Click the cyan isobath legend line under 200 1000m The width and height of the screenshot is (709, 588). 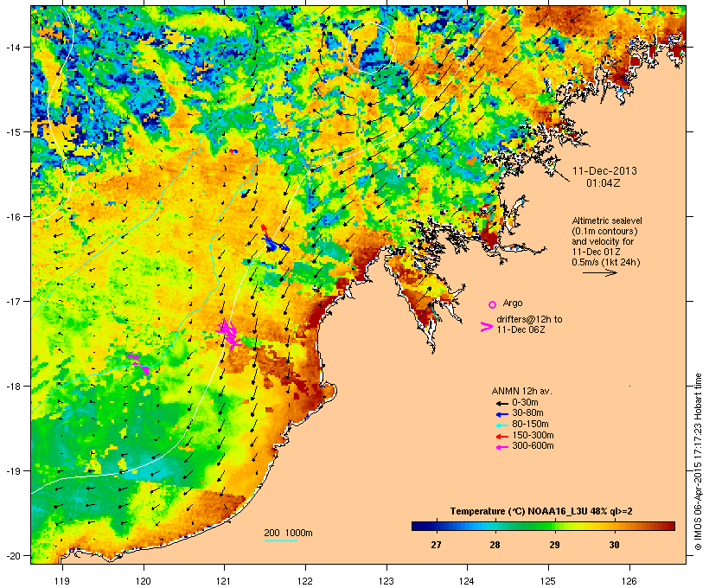pos(281,541)
